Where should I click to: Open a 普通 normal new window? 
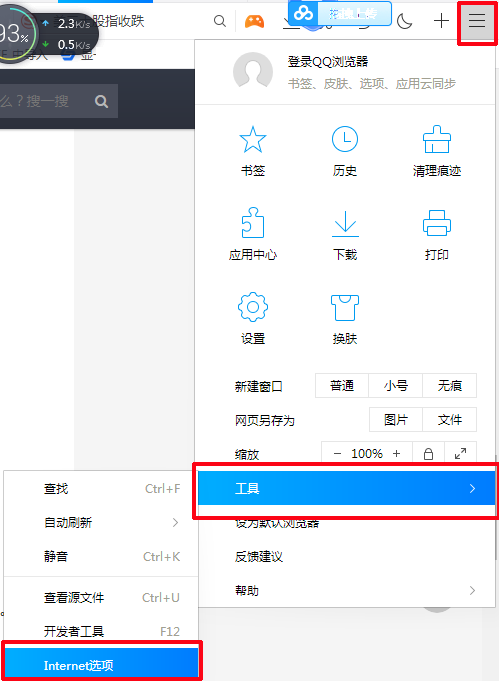tap(342, 385)
